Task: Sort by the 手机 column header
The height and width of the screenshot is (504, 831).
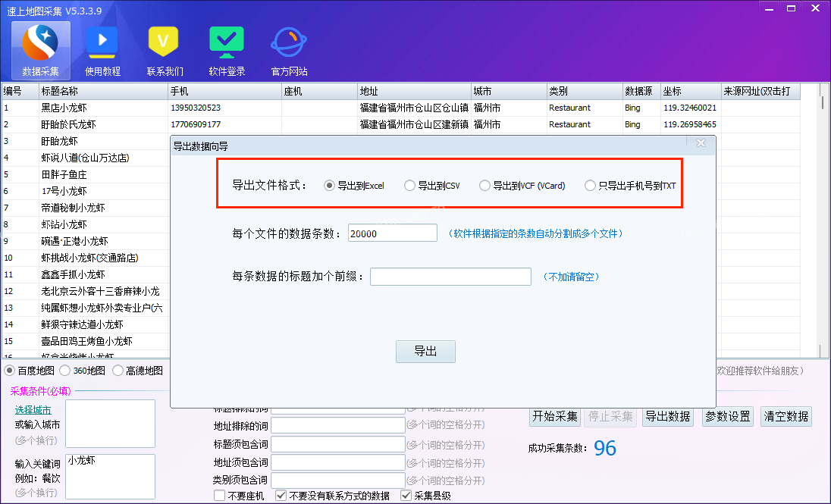Action: (x=224, y=91)
